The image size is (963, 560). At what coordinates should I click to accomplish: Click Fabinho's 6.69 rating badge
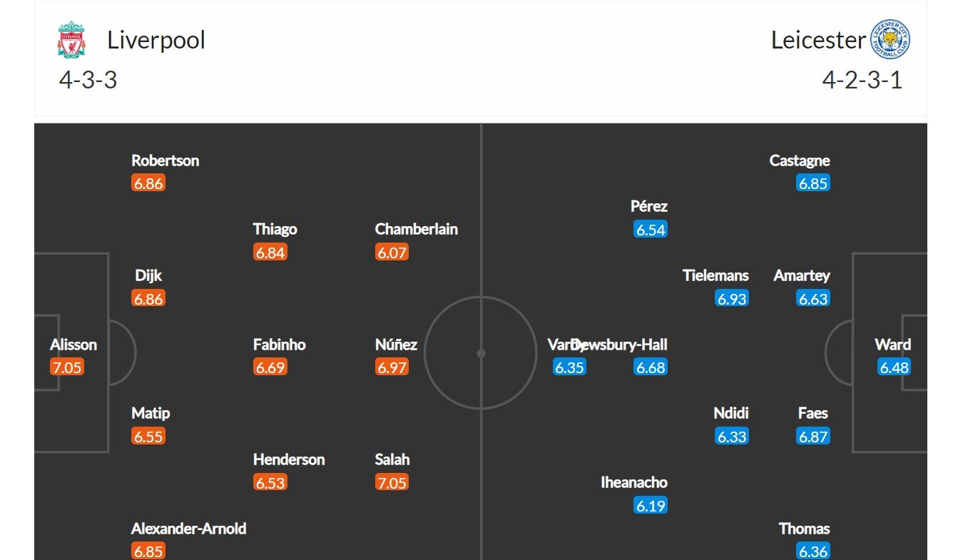coord(270,368)
